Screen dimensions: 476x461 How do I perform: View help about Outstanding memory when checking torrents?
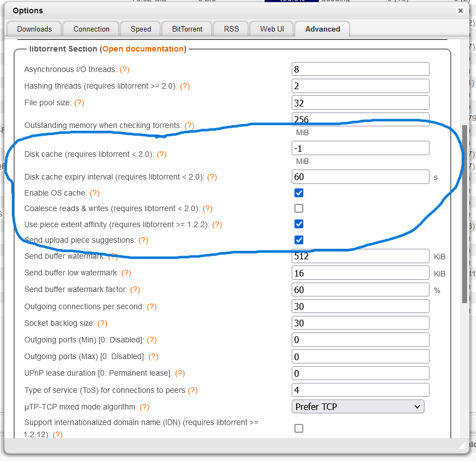point(189,125)
